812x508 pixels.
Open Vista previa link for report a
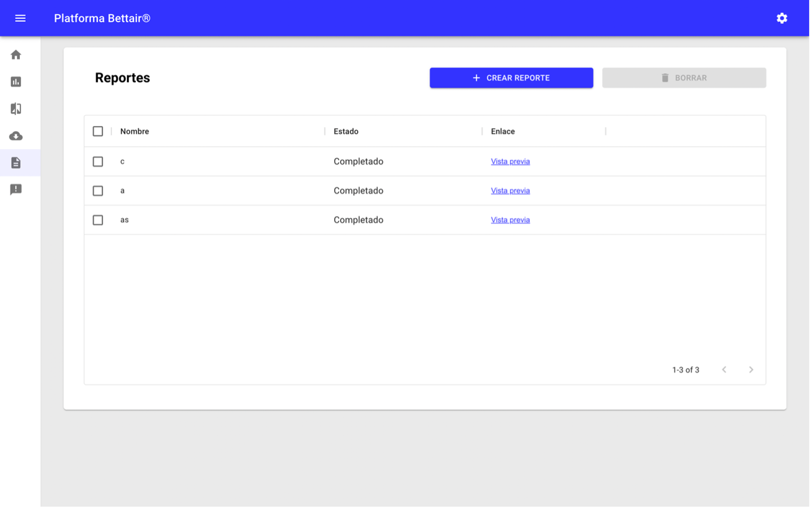(x=512, y=191)
